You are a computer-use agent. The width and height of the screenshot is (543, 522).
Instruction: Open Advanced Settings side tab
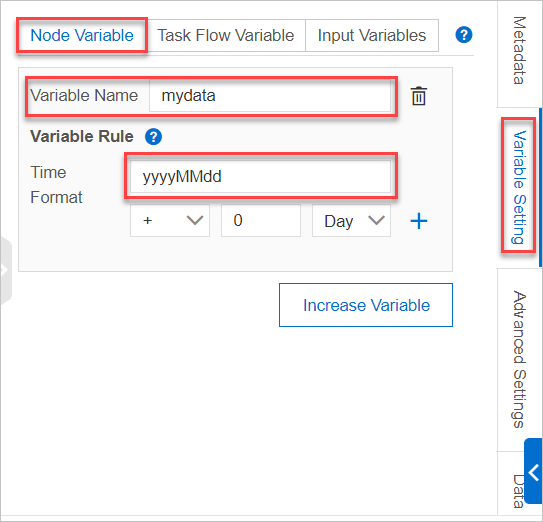[519, 359]
